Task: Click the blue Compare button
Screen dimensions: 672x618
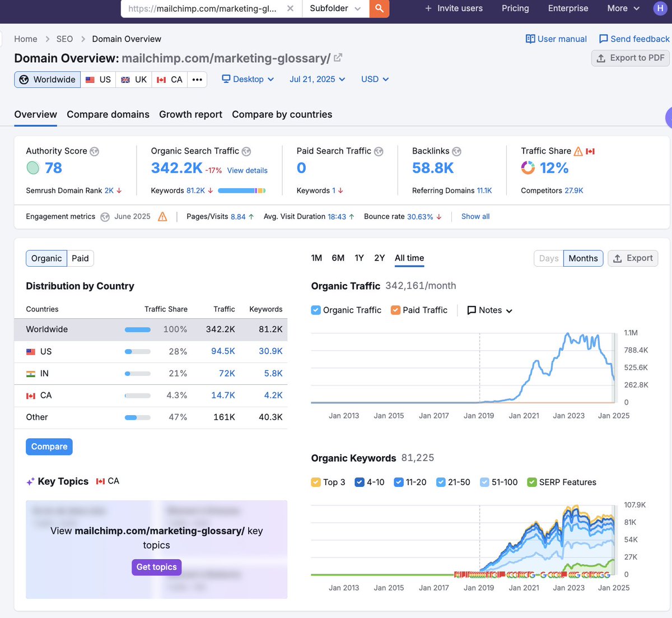Action: point(49,447)
